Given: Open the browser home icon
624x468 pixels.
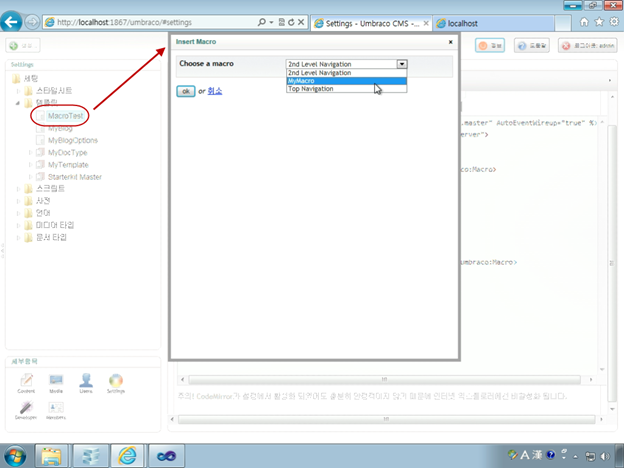Looking at the screenshot, I should pos(584,22).
